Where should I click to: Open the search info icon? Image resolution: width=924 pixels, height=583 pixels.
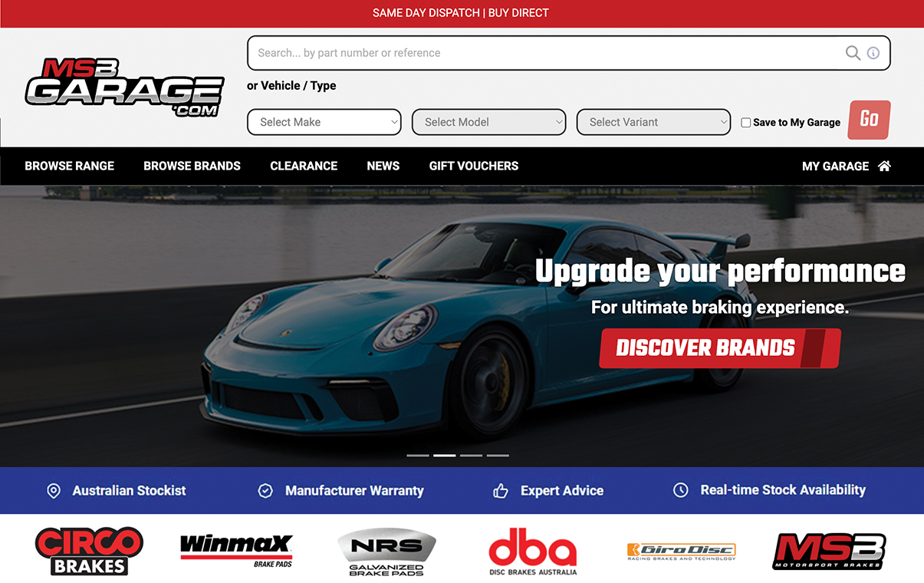pos(873,53)
